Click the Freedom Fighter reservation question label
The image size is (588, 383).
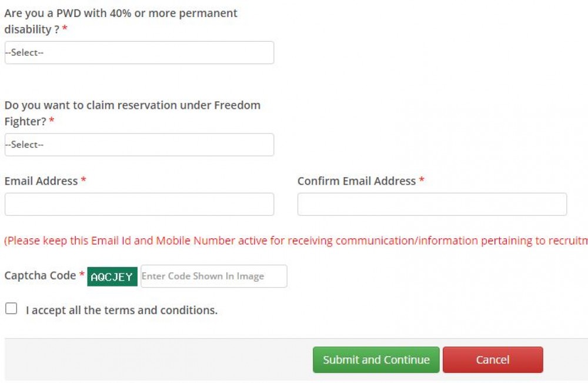coord(132,113)
